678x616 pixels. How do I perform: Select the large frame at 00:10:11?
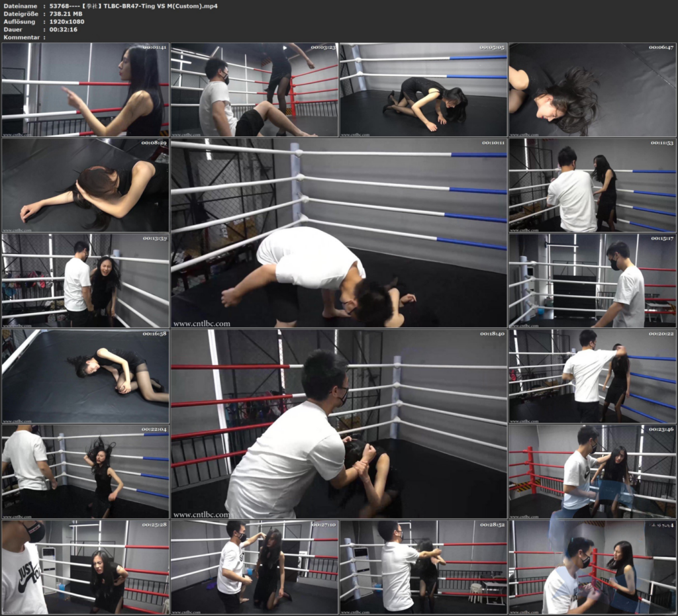tap(339, 233)
